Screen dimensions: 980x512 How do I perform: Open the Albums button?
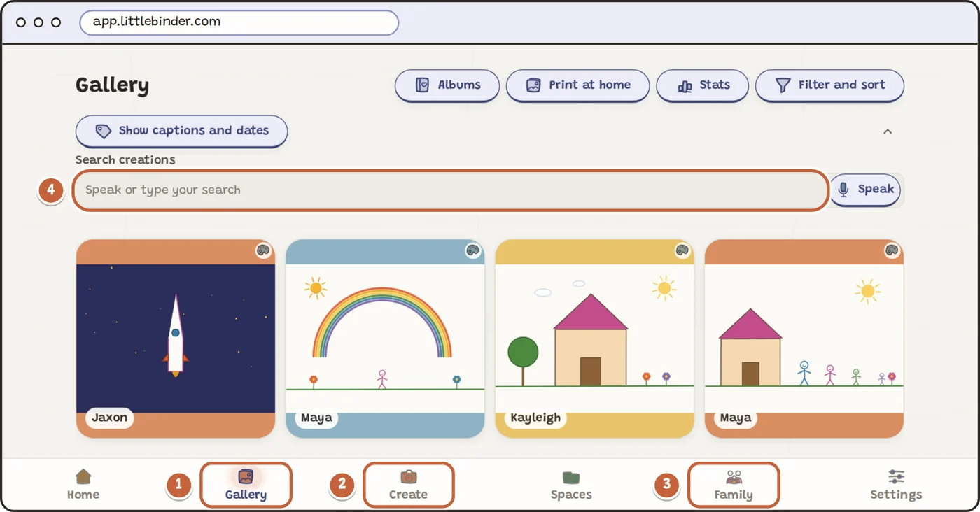pyautogui.click(x=447, y=85)
